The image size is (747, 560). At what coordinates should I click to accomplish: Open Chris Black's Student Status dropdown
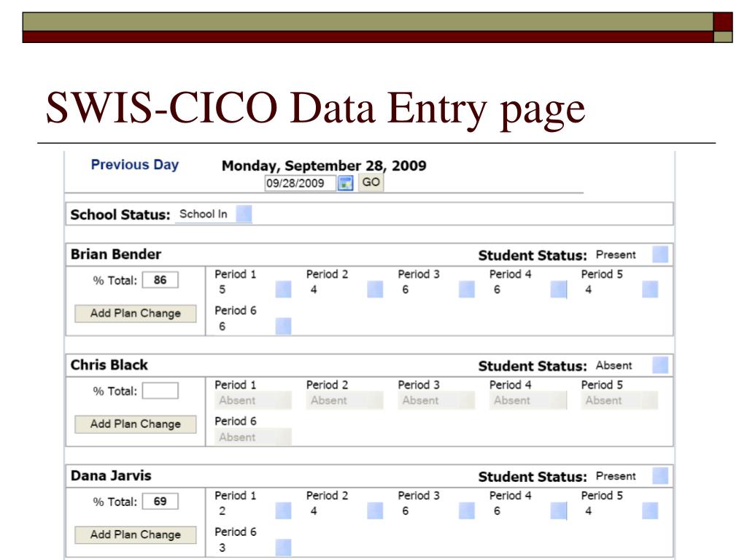(659, 365)
